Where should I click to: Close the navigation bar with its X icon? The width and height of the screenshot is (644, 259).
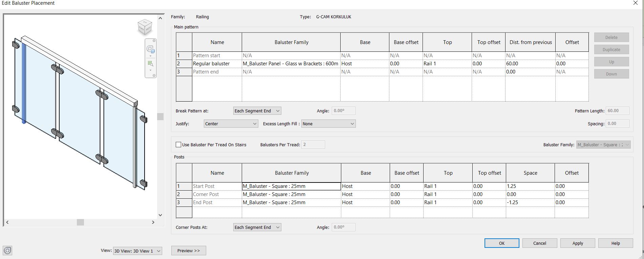154,40
